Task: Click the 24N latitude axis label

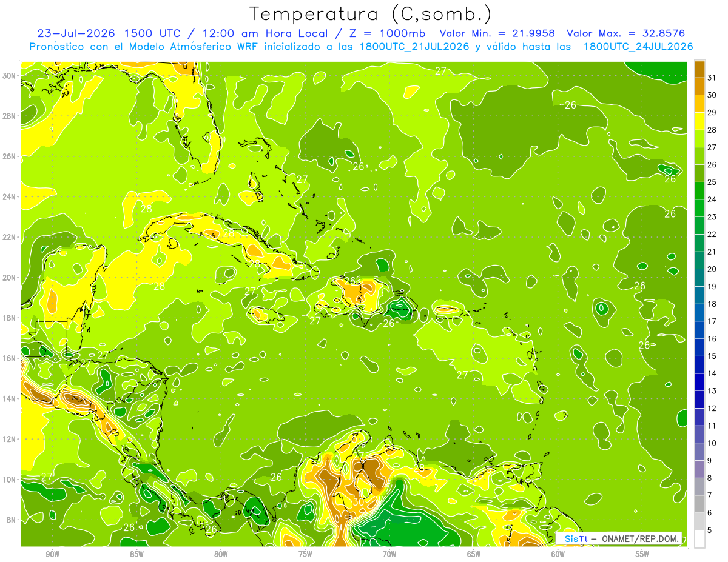Action: (10, 197)
